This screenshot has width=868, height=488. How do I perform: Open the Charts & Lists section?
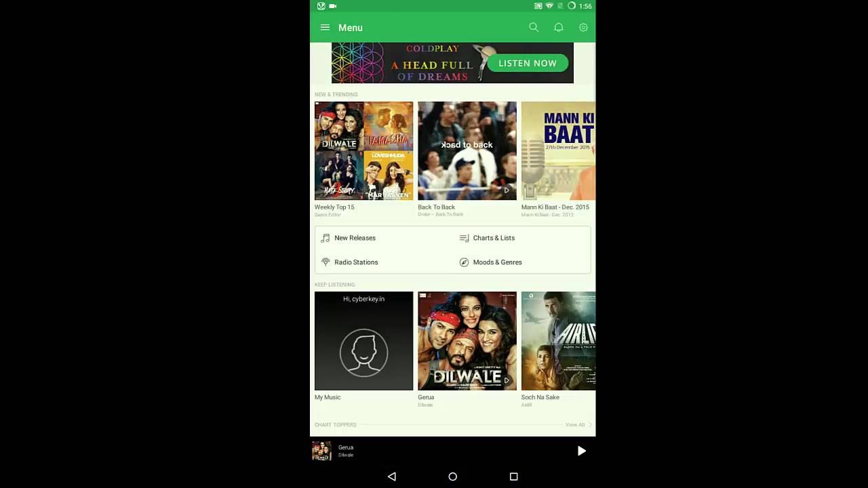(521, 238)
